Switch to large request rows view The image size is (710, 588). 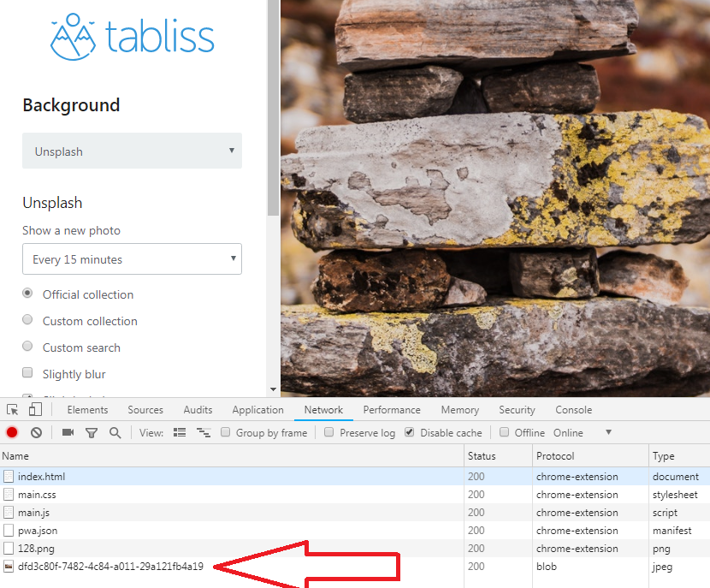180,432
